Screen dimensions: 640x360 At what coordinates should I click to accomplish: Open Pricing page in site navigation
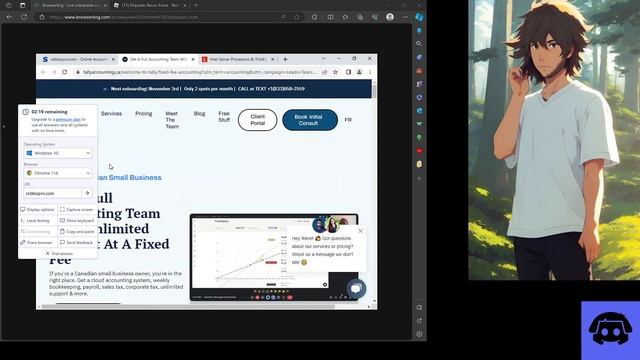pyautogui.click(x=144, y=113)
